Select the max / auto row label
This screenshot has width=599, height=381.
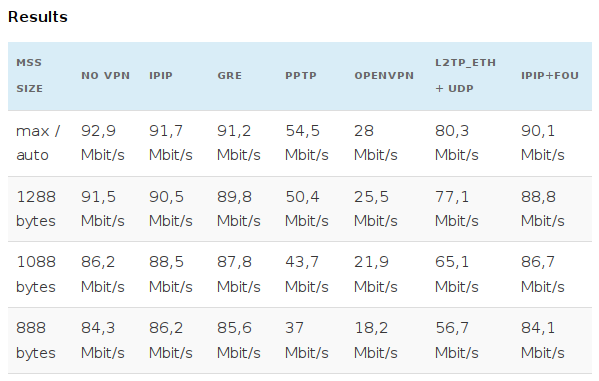click(x=38, y=143)
